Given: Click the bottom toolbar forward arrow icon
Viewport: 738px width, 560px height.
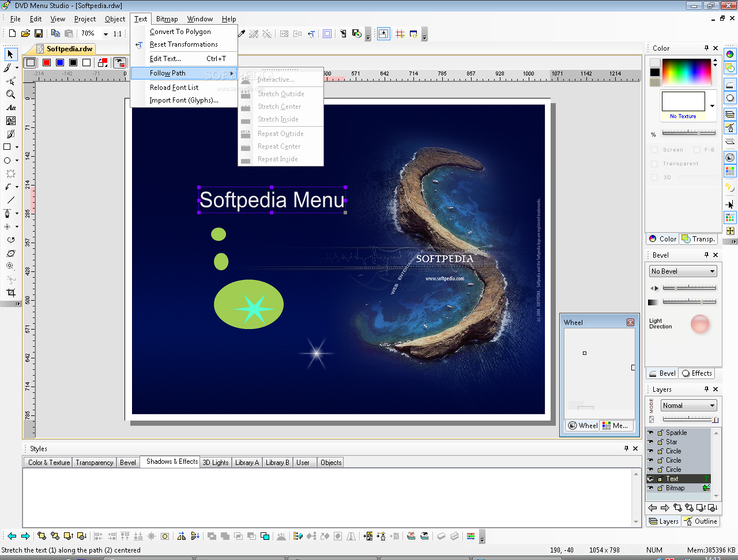Looking at the screenshot, I should click(x=25, y=536).
